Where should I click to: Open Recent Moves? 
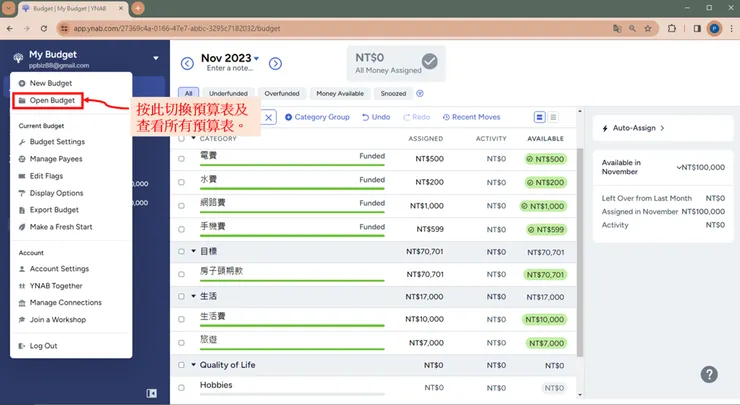click(x=471, y=117)
